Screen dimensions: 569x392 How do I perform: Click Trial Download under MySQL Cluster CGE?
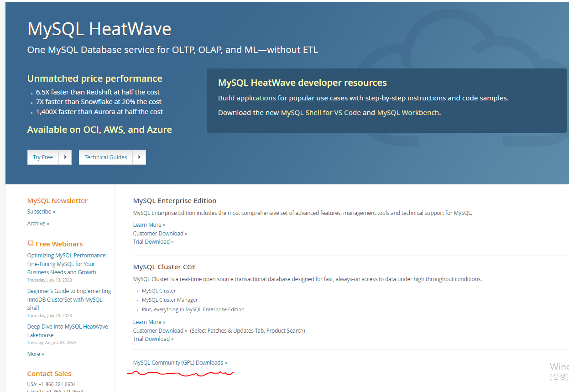(153, 339)
